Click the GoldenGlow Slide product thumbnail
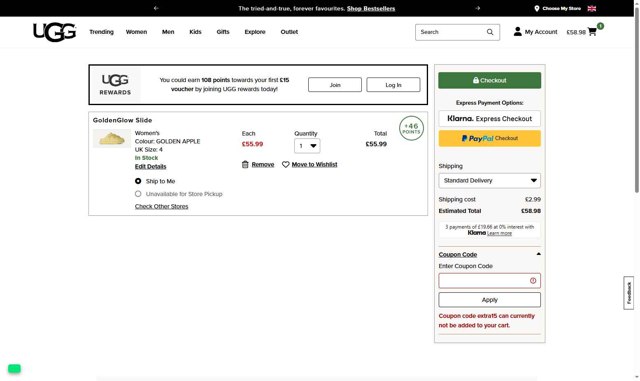The image size is (640, 381). click(112, 138)
